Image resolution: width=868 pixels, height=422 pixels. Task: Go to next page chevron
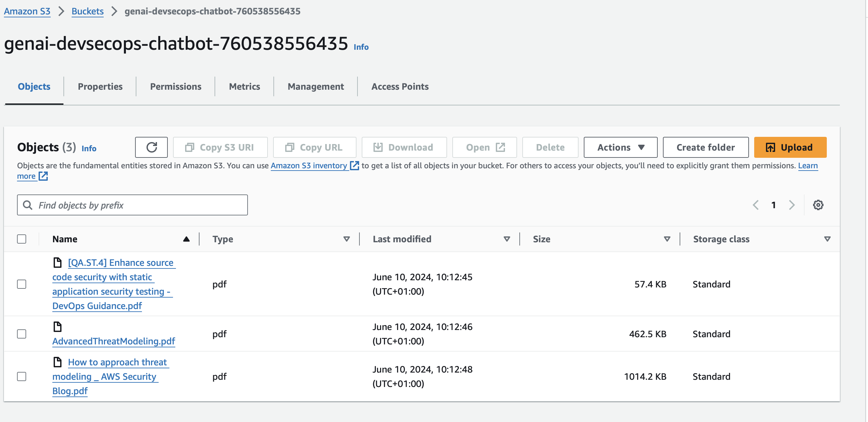tap(791, 205)
